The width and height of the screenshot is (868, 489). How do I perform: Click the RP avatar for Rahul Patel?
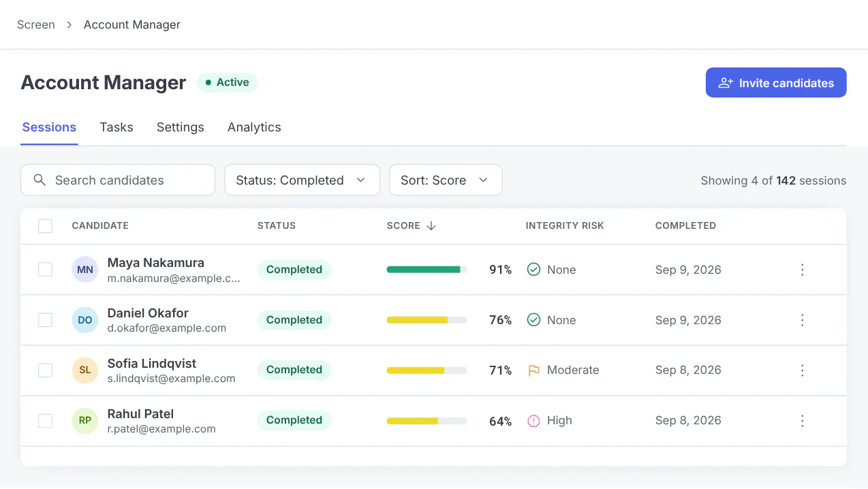coord(85,420)
